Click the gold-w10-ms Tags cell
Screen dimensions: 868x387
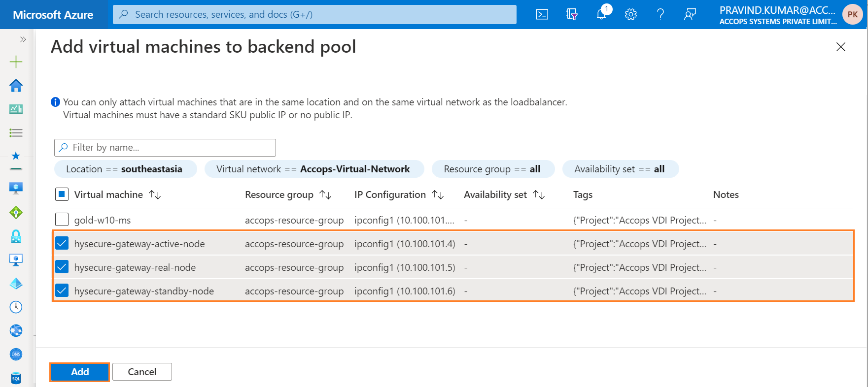point(640,220)
